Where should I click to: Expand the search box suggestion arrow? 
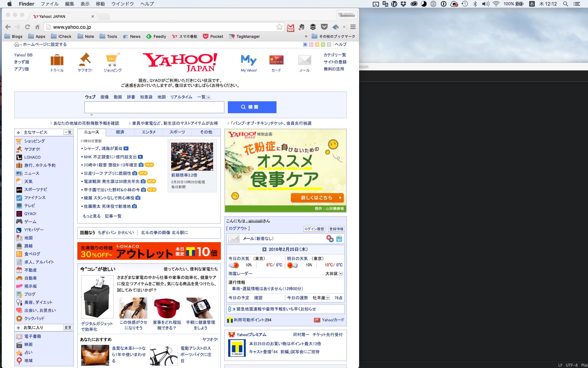pyautogui.click(x=92, y=115)
